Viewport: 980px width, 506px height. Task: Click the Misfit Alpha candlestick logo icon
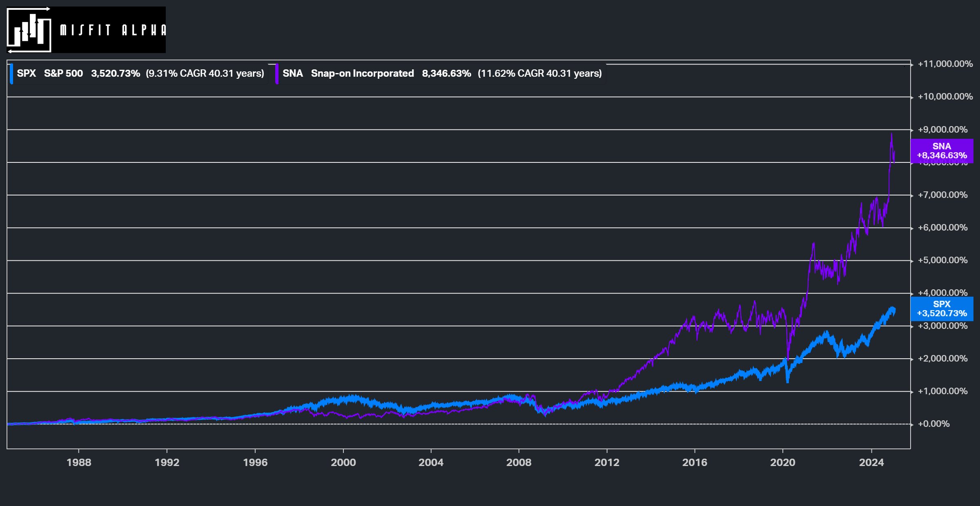coord(29,30)
